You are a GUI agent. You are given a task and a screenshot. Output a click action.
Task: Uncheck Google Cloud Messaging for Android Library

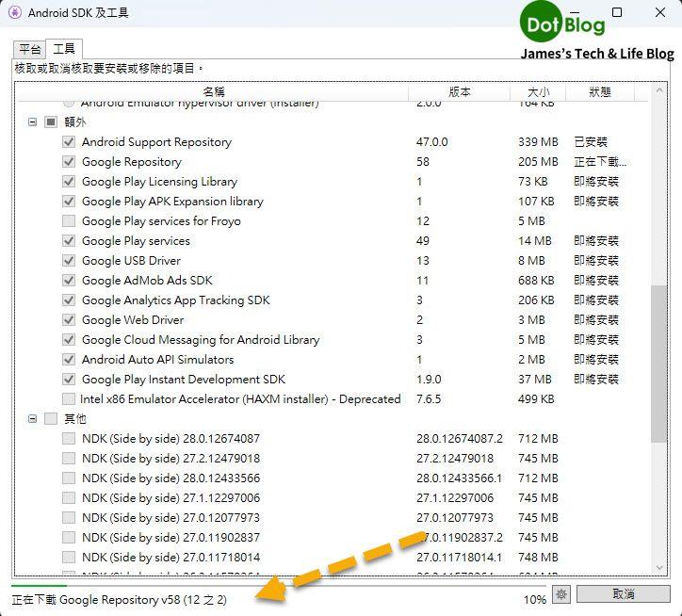click(x=69, y=340)
